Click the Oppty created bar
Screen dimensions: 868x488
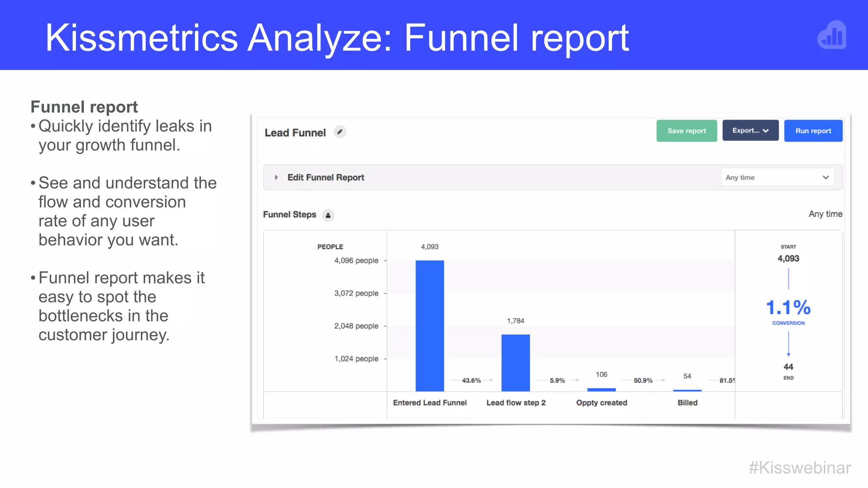click(x=601, y=390)
